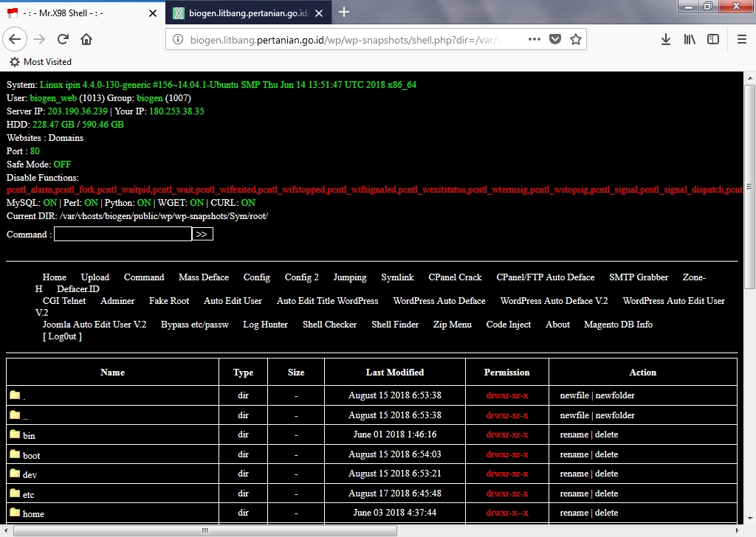The width and height of the screenshot is (756, 537).
Task: Click the >> execute command button
Action: pos(202,234)
